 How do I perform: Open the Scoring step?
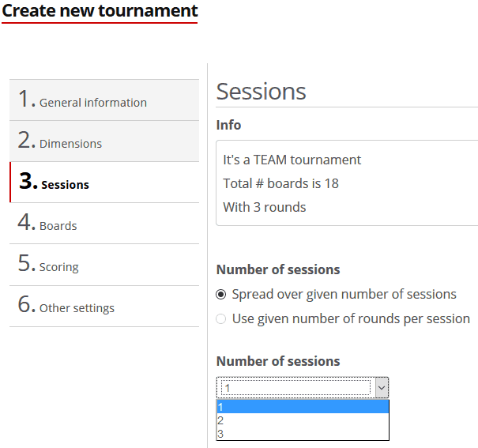point(58,266)
